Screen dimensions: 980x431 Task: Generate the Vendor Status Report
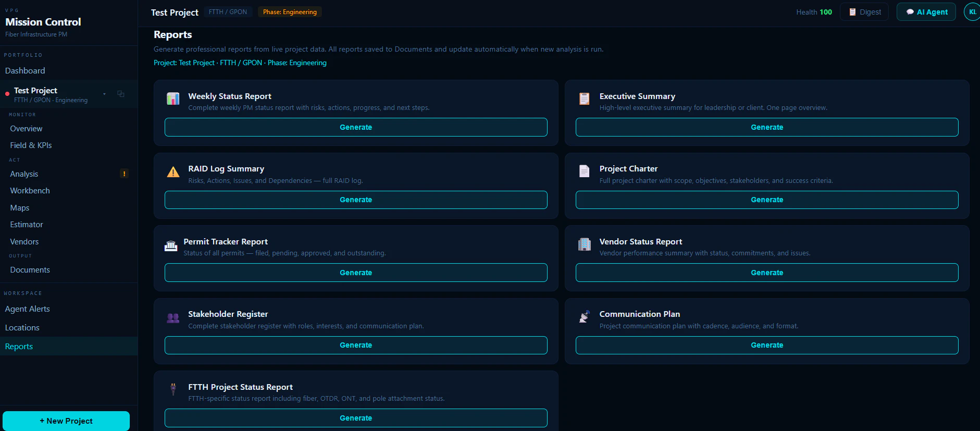coord(767,273)
